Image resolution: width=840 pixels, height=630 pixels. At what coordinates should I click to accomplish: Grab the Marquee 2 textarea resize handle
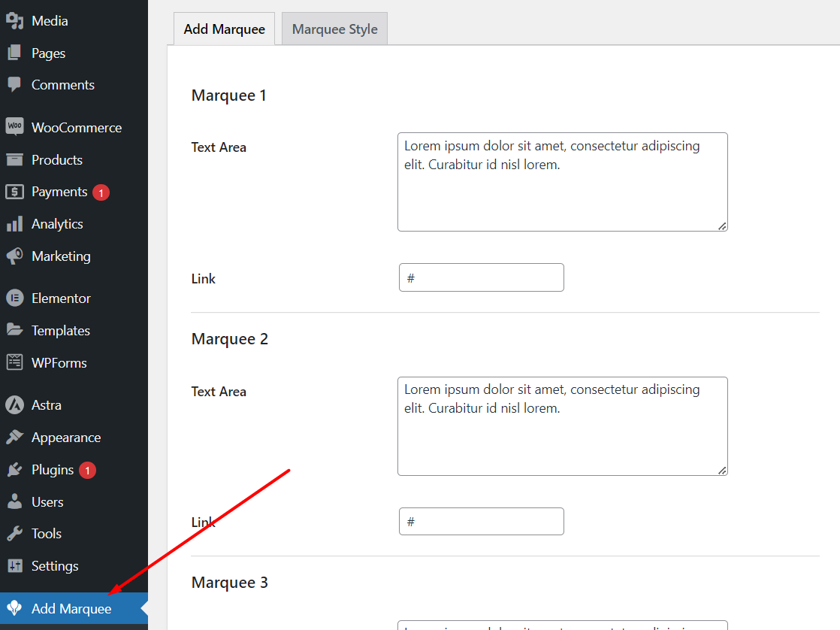pos(722,471)
